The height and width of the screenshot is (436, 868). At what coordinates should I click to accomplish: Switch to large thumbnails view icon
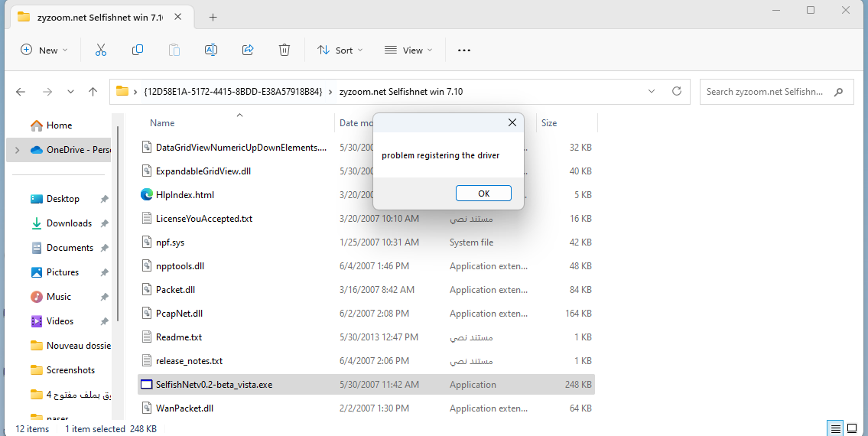(852, 428)
